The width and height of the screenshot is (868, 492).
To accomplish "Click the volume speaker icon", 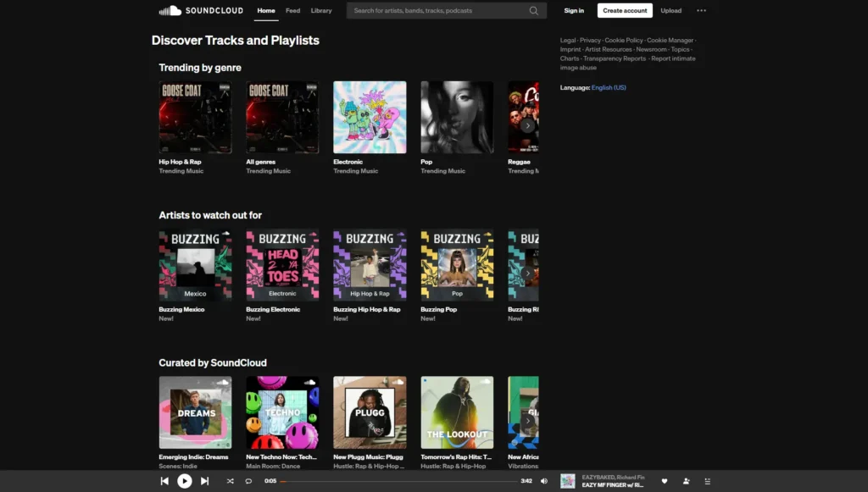I will point(544,481).
